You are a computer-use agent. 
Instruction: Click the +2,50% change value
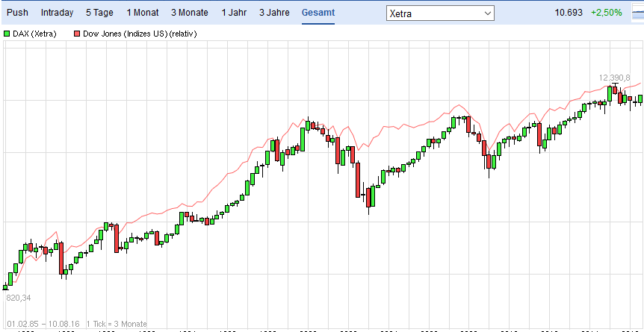(x=606, y=13)
